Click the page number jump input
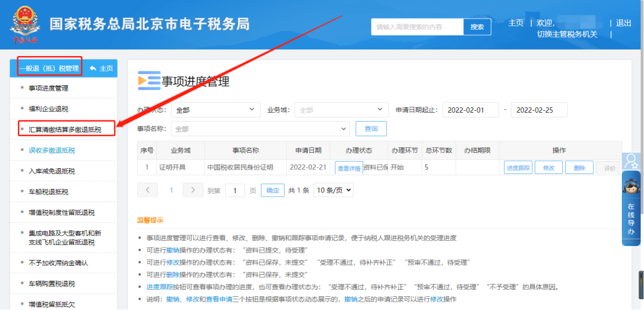 (x=236, y=191)
